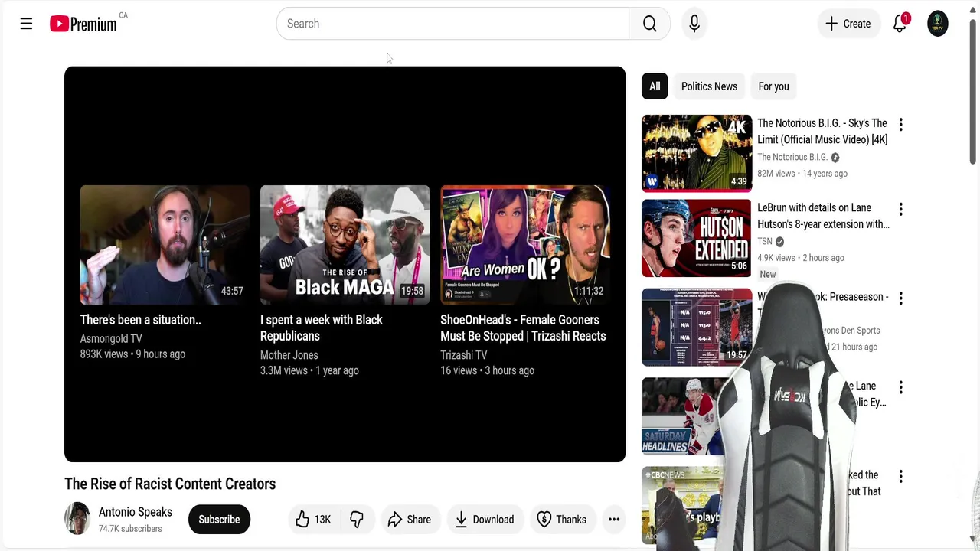980x551 pixels.
Task: Click '4.9K views • 2 hours ago' text
Action: tap(801, 258)
